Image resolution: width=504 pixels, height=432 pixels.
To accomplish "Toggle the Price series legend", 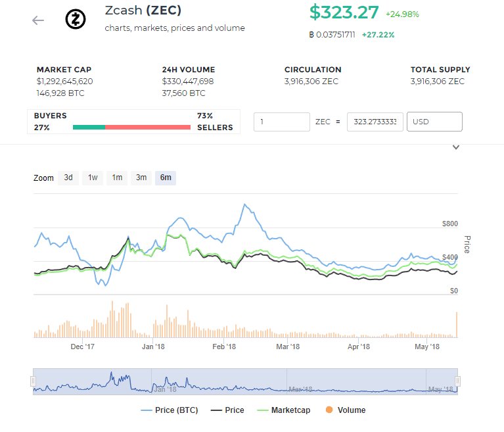I will pyautogui.click(x=227, y=410).
